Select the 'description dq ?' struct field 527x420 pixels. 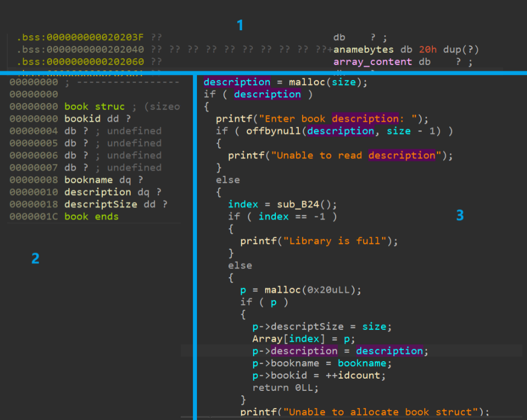tap(113, 192)
